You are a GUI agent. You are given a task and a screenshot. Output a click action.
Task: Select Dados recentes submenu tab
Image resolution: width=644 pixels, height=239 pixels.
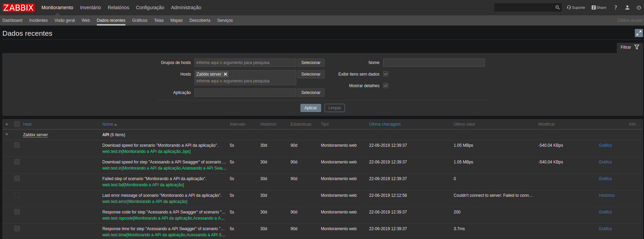(x=111, y=20)
